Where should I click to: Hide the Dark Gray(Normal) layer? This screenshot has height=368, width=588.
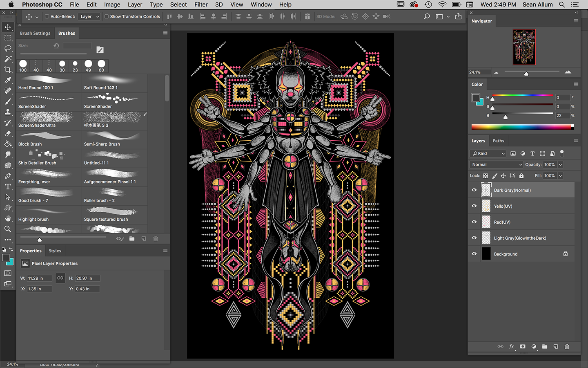click(474, 190)
